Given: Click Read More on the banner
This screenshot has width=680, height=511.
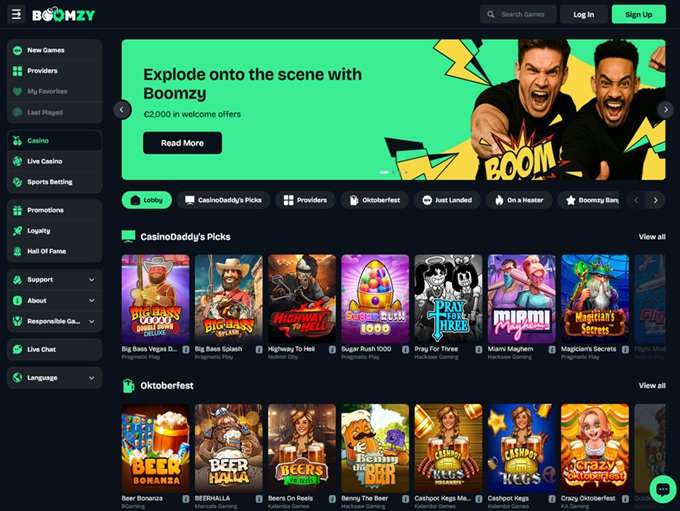Looking at the screenshot, I should [182, 143].
